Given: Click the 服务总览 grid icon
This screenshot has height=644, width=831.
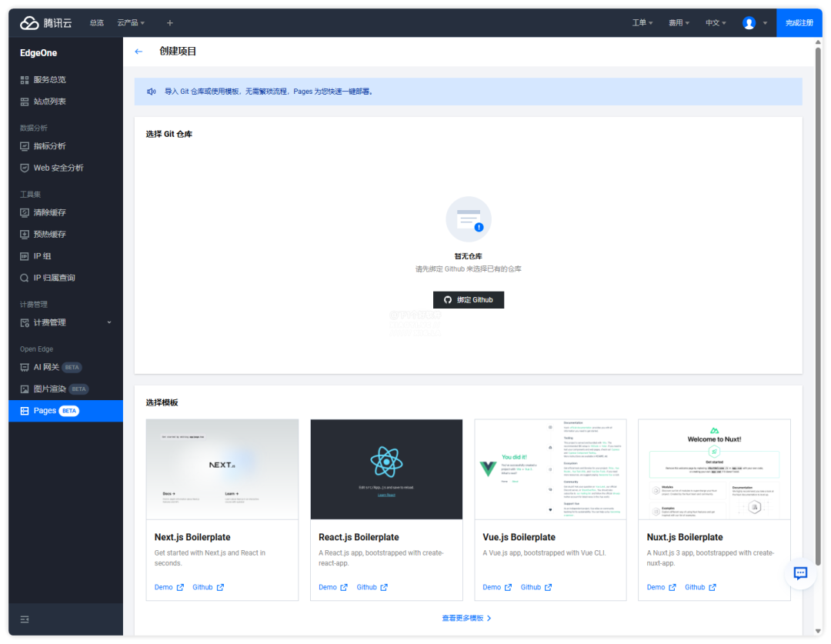Looking at the screenshot, I should click(25, 80).
